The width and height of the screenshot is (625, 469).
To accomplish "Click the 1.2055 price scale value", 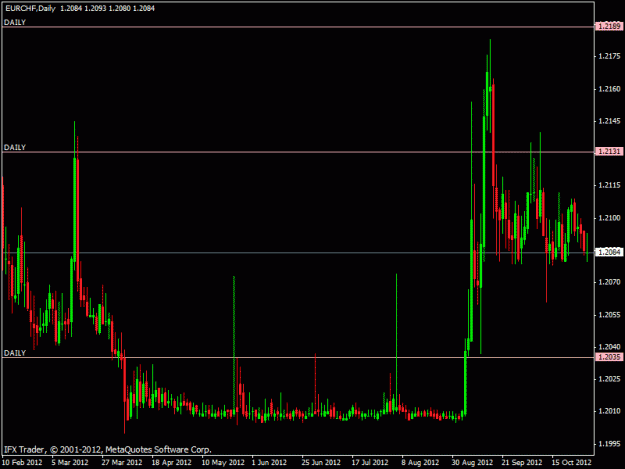I will pos(609,315).
